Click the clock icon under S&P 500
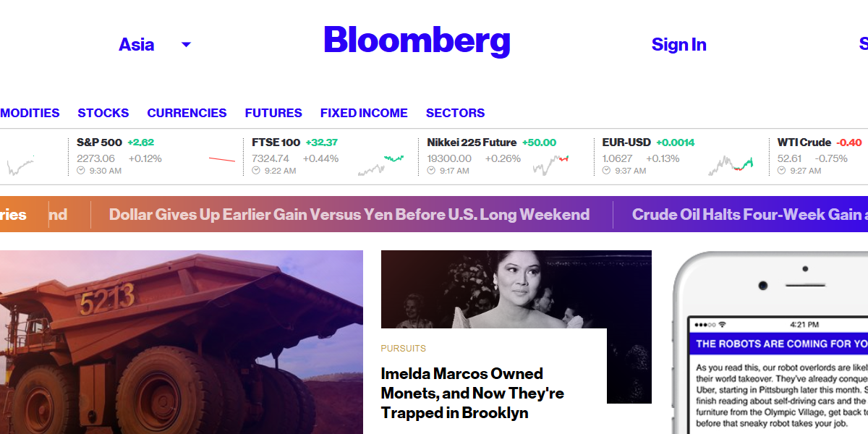This screenshot has height=434, width=868. coord(81,171)
